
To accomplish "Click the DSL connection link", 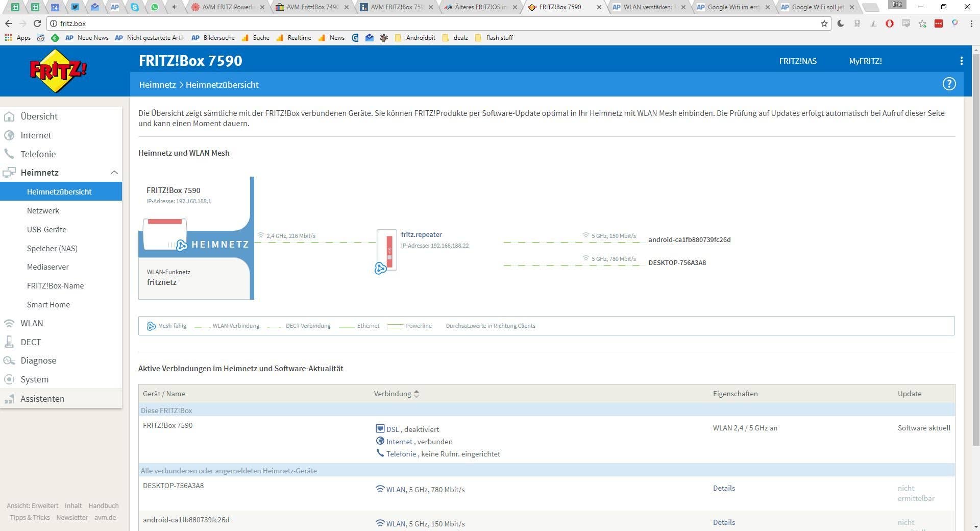I will [x=392, y=429].
